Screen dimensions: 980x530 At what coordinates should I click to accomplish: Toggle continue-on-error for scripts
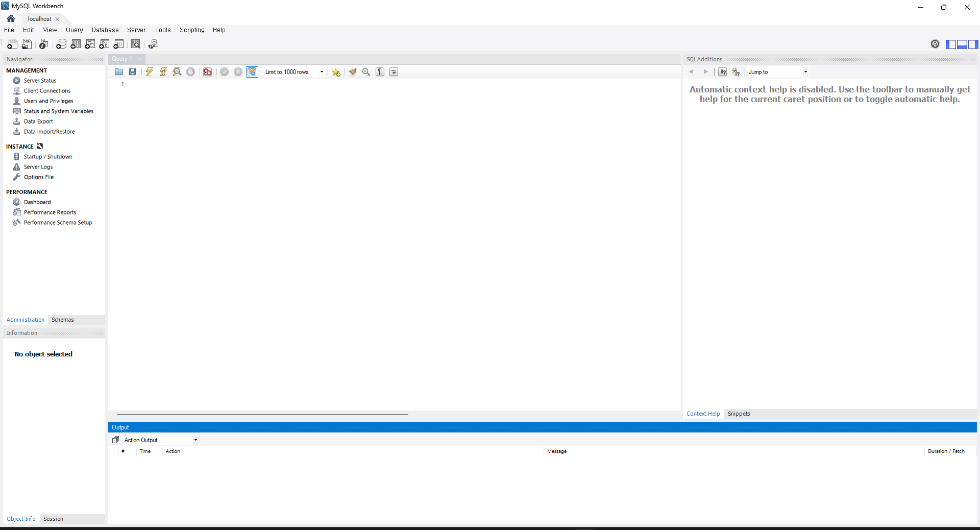(x=208, y=72)
